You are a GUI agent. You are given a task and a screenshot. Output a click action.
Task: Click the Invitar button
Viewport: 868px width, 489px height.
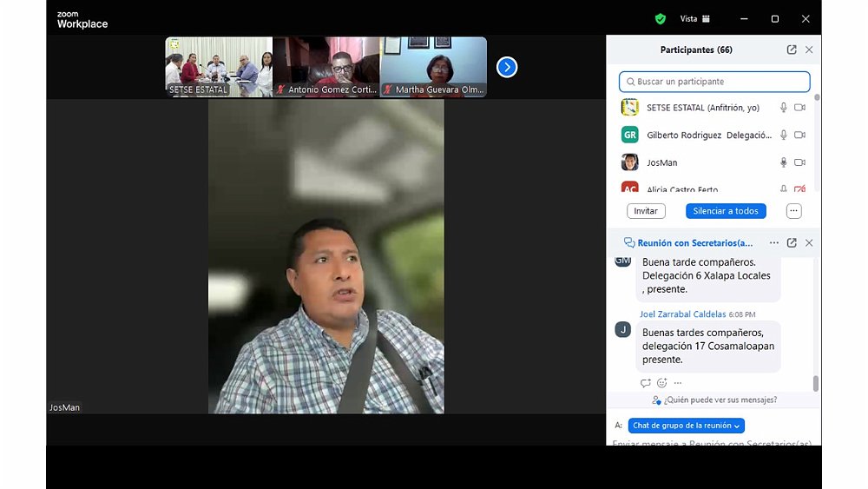(x=646, y=211)
